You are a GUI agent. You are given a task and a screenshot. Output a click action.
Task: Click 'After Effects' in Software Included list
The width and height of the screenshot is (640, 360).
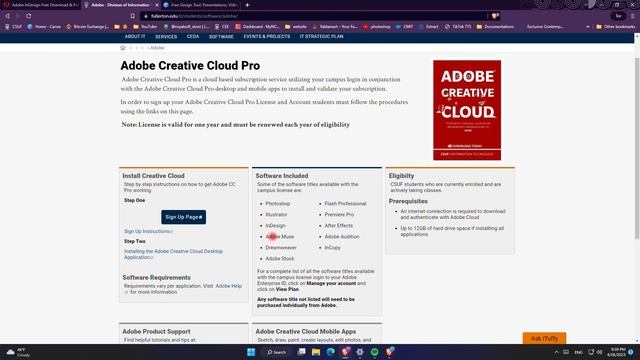click(x=338, y=226)
